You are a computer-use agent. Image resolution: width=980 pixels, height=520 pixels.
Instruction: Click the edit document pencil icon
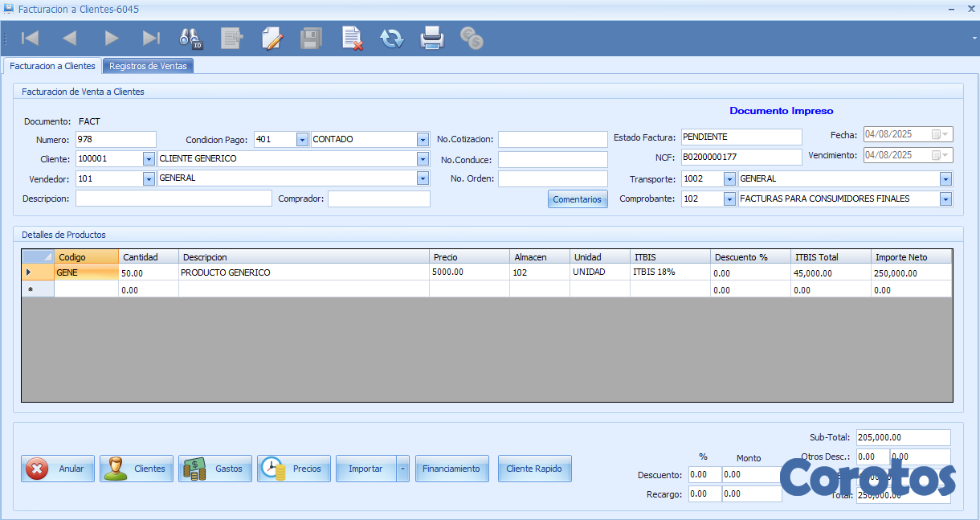click(x=272, y=39)
